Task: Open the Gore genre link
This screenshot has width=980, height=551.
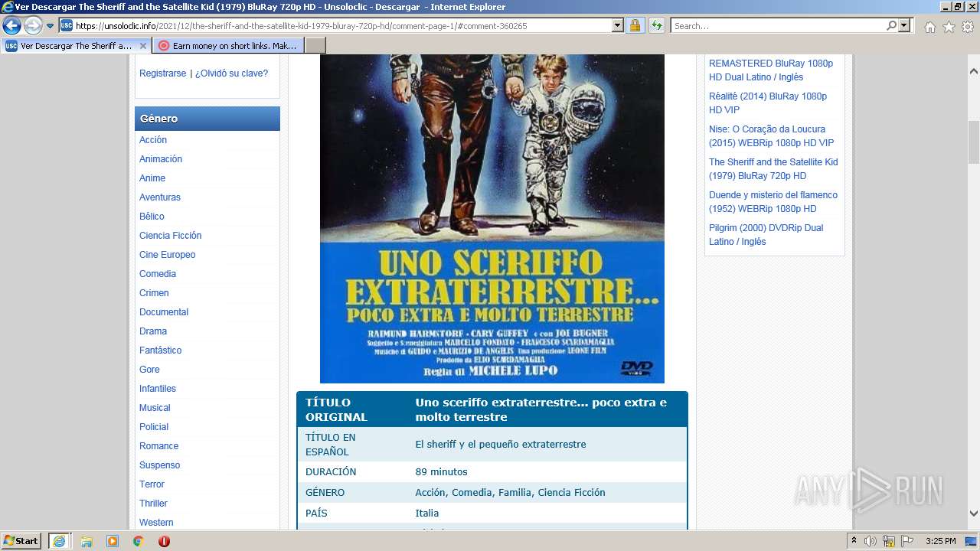Action: 149,370
